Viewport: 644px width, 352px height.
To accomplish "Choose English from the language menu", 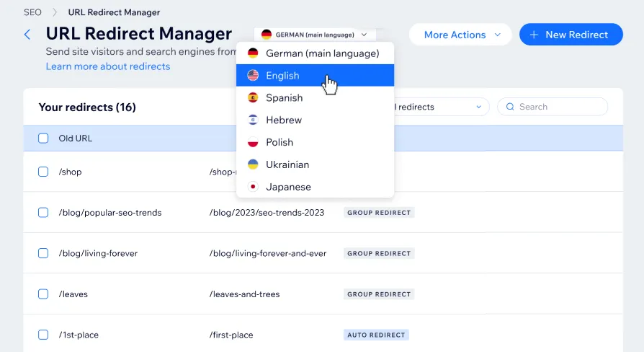I will [282, 76].
